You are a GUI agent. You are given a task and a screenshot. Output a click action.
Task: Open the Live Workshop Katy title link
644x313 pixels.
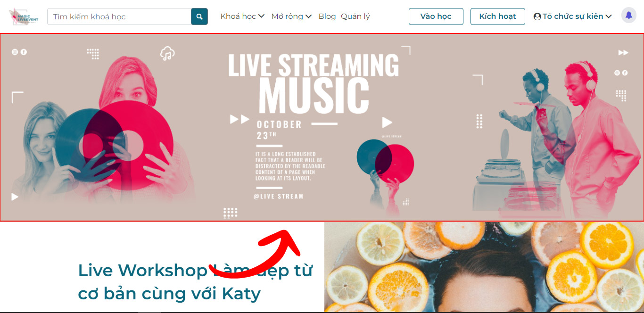click(x=195, y=282)
